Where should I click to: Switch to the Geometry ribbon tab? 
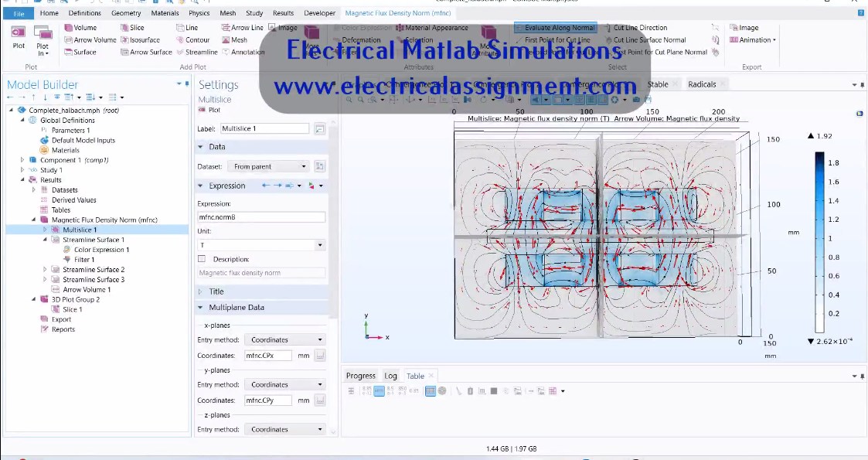click(126, 13)
